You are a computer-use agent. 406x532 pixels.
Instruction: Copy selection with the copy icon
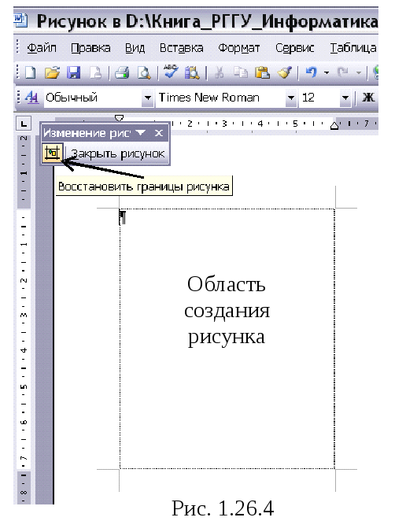point(241,73)
